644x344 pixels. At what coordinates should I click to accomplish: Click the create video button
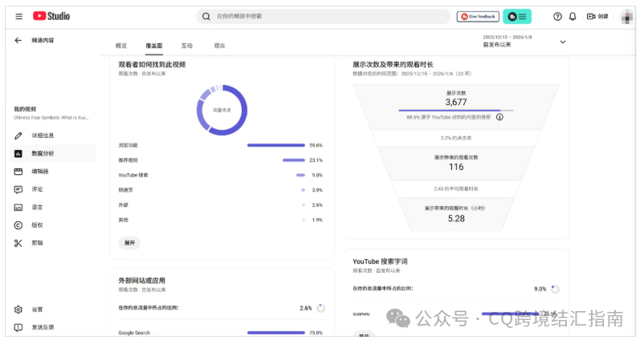click(597, 16)
